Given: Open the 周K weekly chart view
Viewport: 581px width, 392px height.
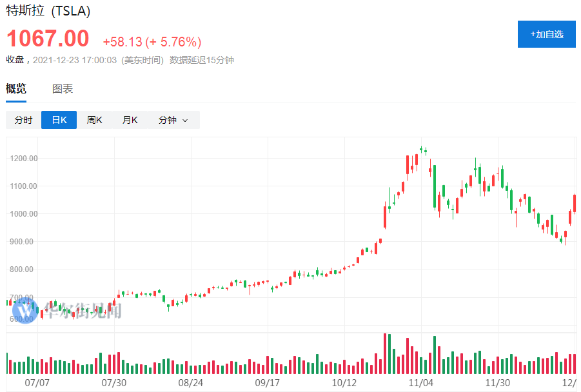Looking at the screenshot, I should (x=94, y=120).
